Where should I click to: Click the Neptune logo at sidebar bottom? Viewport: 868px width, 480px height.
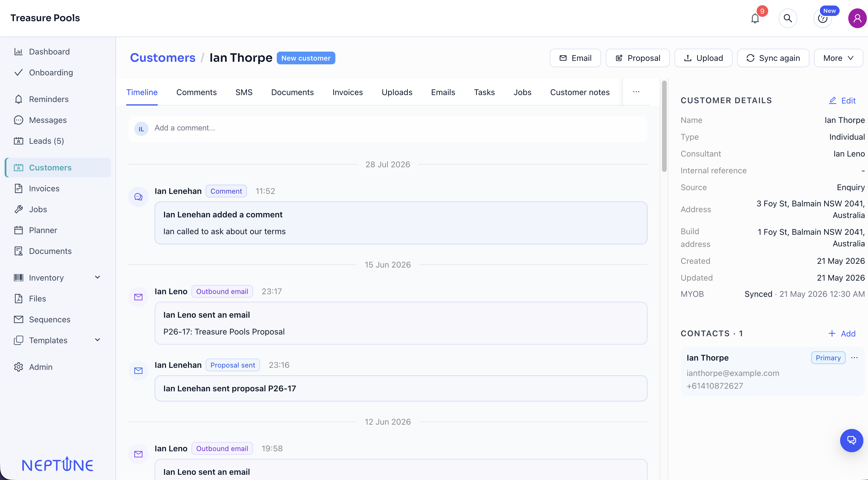click(57, 464)
